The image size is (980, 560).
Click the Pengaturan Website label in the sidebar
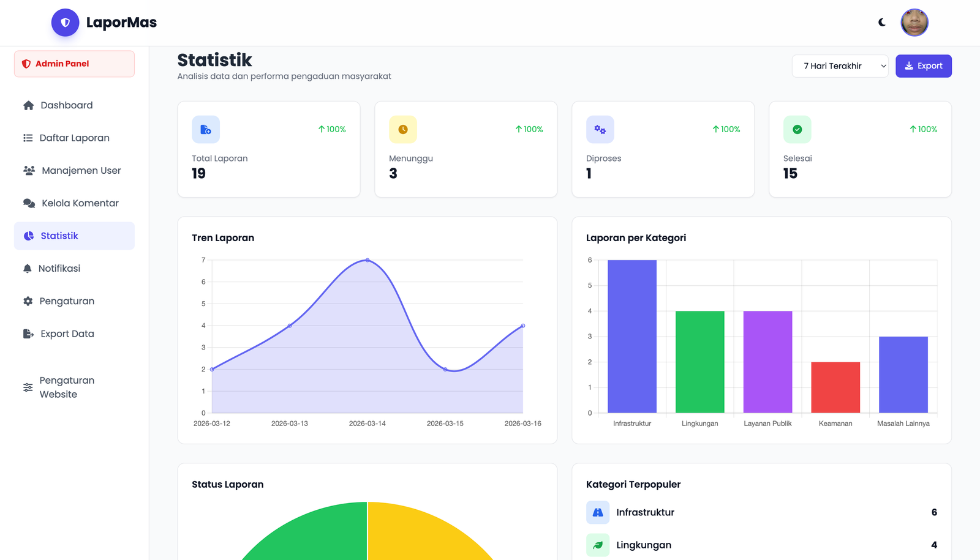coord(67,387)
